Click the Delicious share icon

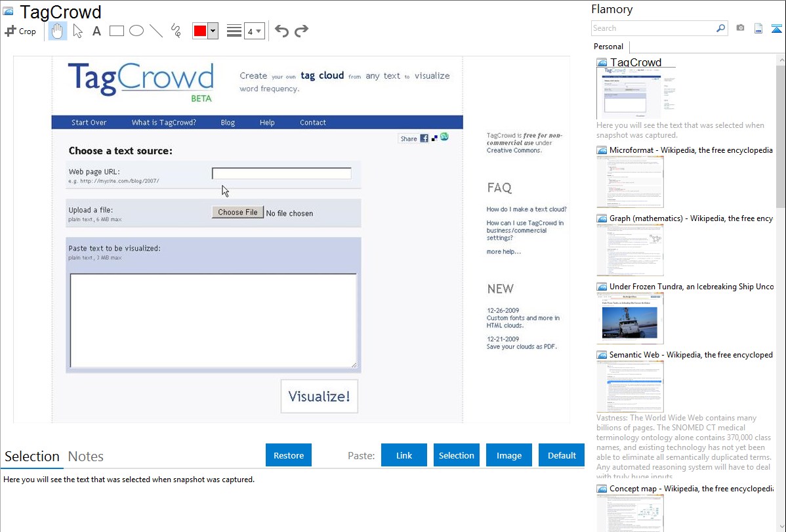pos(434,138)
